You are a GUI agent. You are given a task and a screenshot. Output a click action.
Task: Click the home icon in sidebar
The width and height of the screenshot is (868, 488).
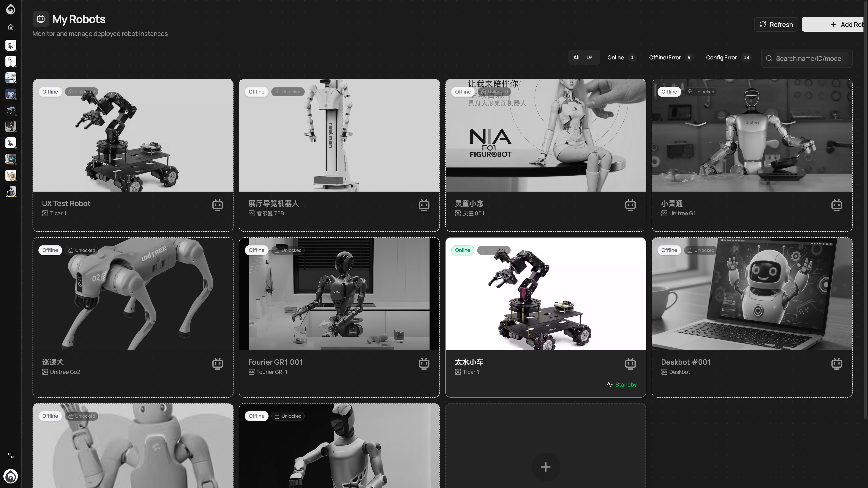[11, 27]
